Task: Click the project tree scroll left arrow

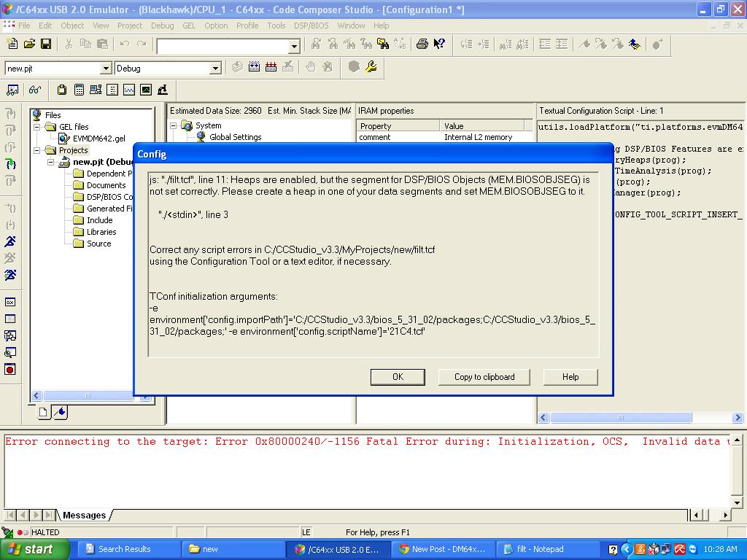Action: click(x=36, y=396)
